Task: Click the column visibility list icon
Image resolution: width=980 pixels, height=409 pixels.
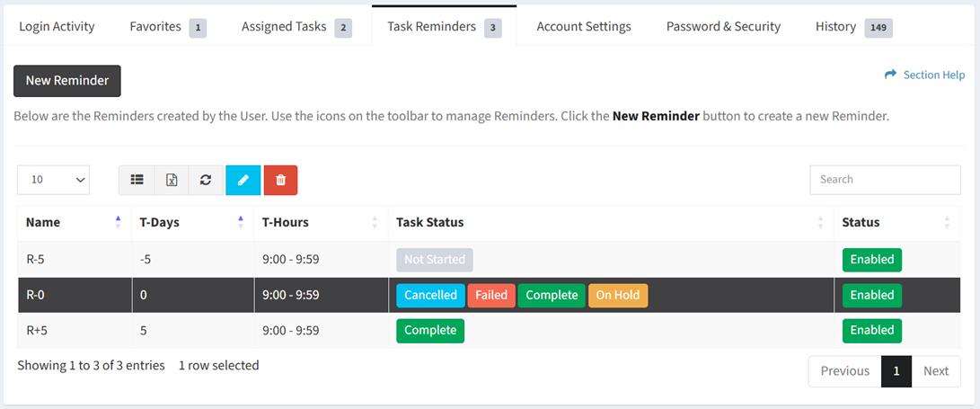Action: (x=137, y=180)
